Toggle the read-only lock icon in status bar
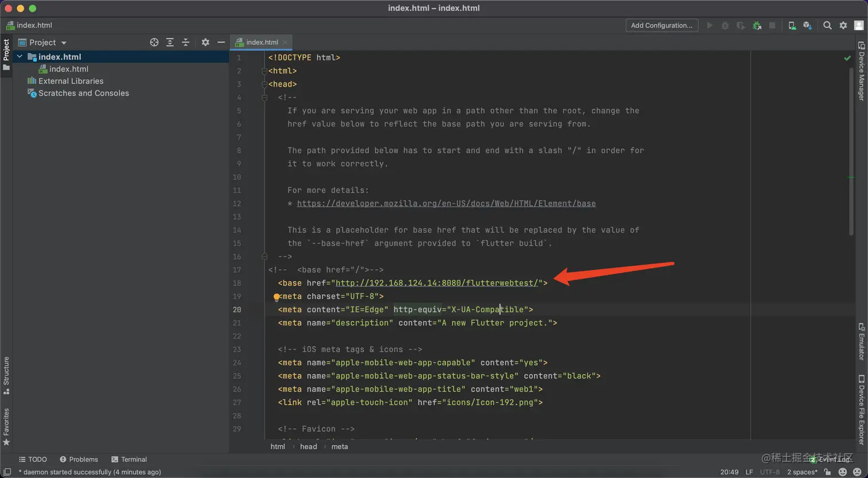The width and height of the screenshot is (868, 478). [827, 472]
